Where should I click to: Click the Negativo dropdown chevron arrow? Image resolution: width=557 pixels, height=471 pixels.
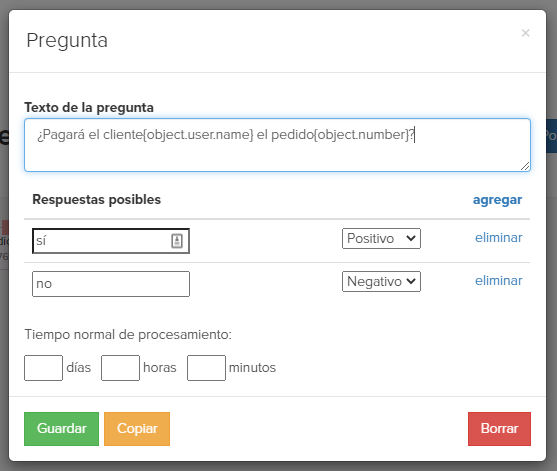(x=411, y=281)
